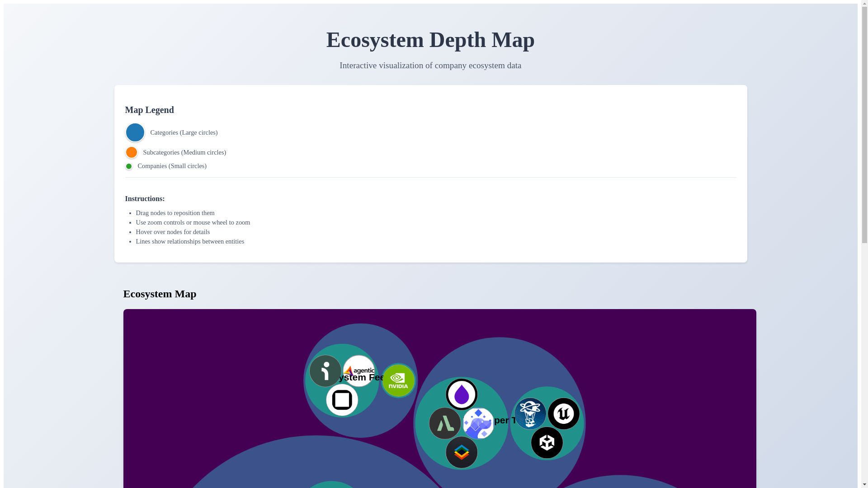Viewport: 868px width, 488px height.
Task: Click the orange Subcategories legend swatch
Action: pyautogui.click(x=131, y=152)
